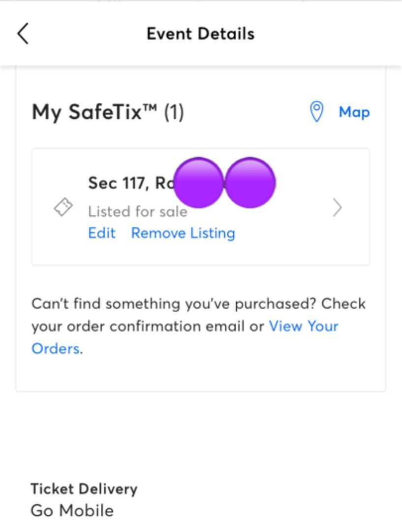The width and height of the screenshot is (402, 532).
Task: Click the Can't find something you've purchased text
Action: (x=175, y=303)
